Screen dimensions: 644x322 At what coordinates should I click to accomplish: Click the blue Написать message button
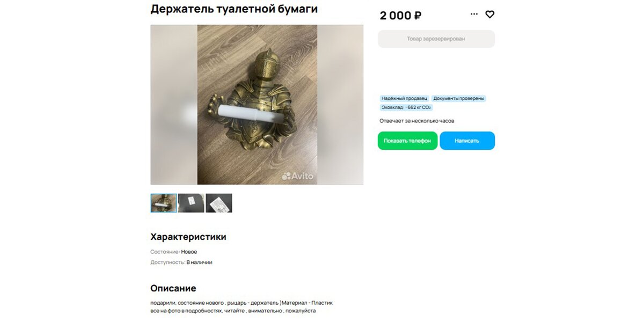pos(467,141)
